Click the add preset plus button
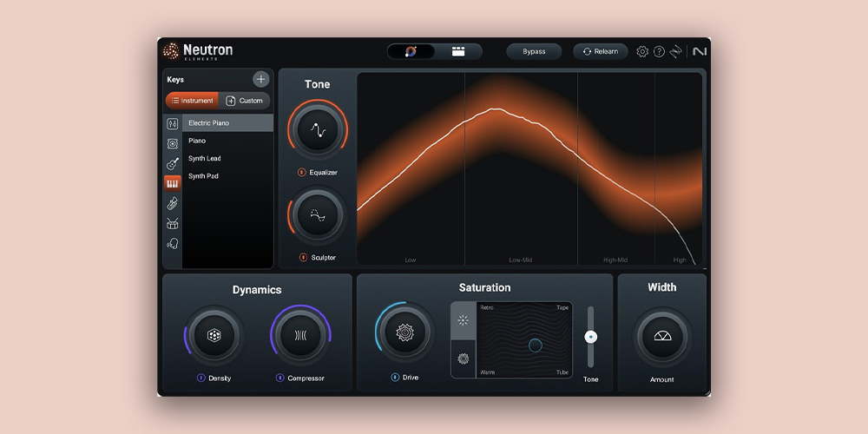The height and width of the screenshot is (434, 868). point(260,79)
